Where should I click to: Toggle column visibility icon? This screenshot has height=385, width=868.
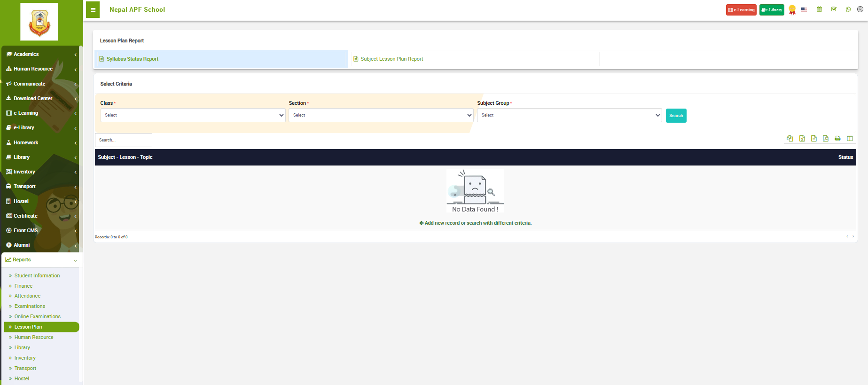(x=849, y=139)
